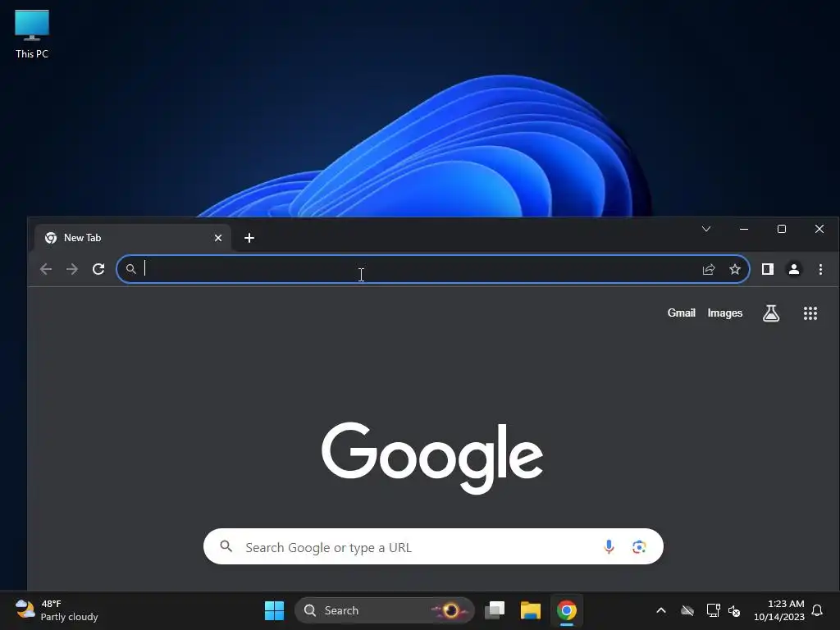Close the New Tab tab

218,238
